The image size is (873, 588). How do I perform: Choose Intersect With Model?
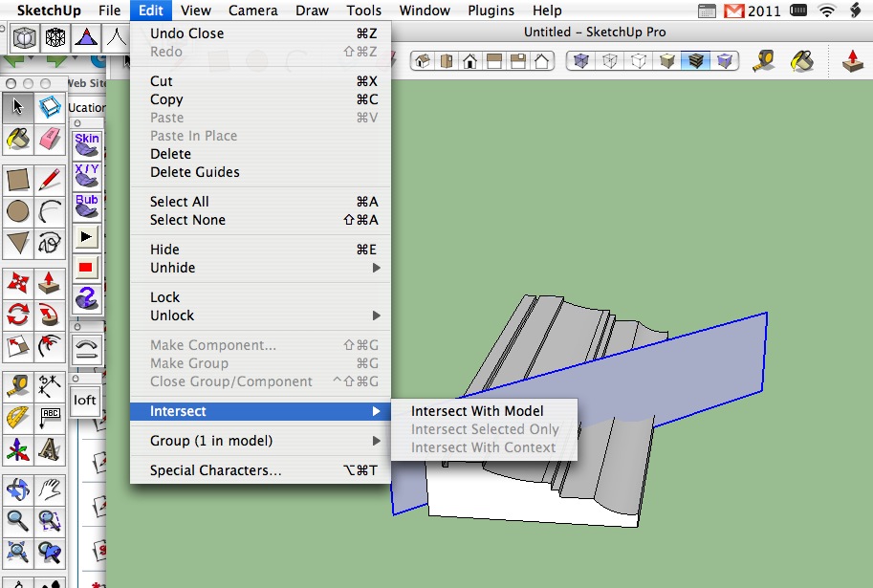tap(477, 411)
